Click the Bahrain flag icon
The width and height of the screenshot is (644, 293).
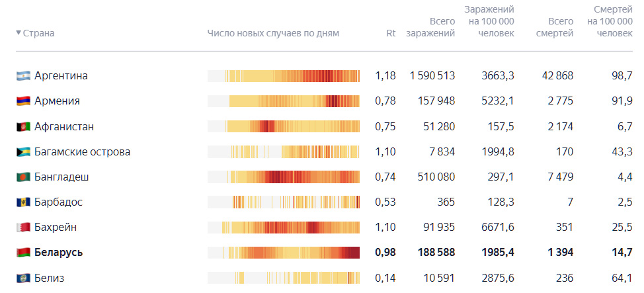tap(23, 228)
